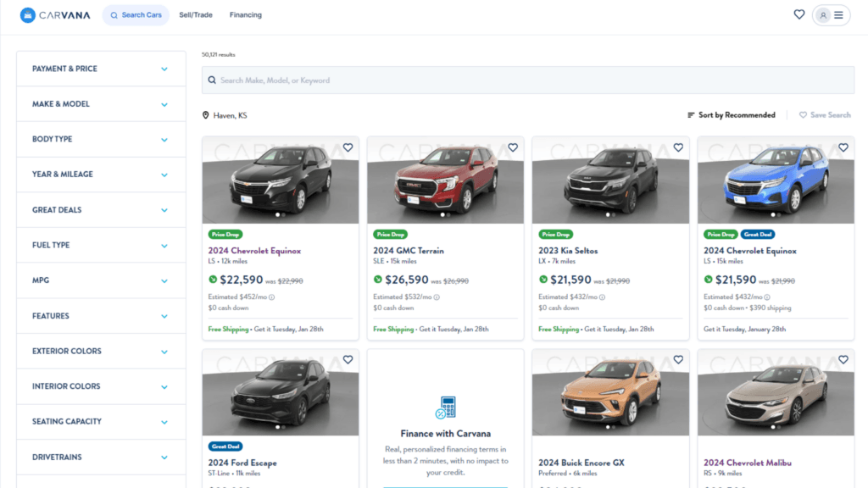
Task: Expand the Great Deals filter
Action: point(101,210)
